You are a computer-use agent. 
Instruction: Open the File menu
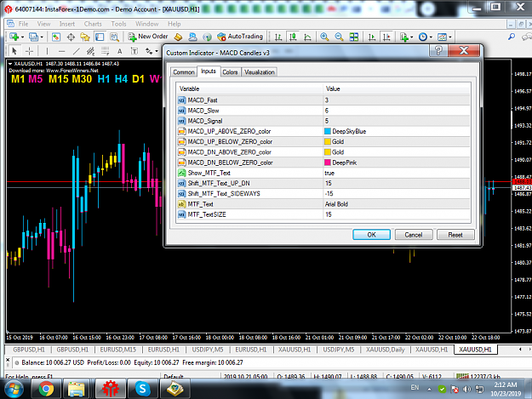[x=23, y=24]
